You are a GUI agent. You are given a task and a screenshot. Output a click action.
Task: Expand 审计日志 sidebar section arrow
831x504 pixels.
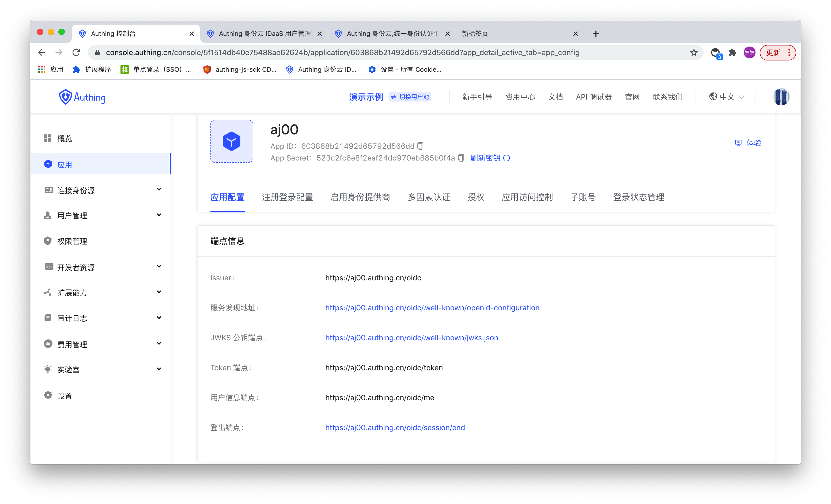pyautogui.click(x=159, y=318)
